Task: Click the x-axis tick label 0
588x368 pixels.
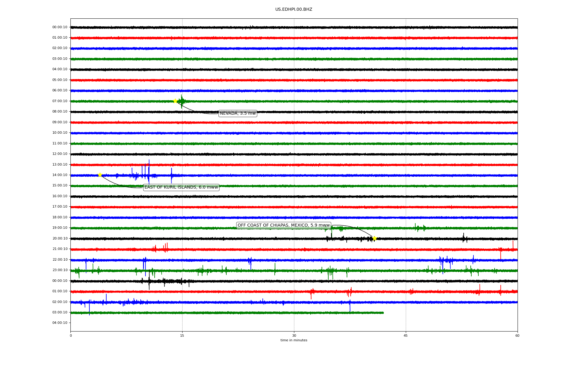Action: click(x=71, y=335)
